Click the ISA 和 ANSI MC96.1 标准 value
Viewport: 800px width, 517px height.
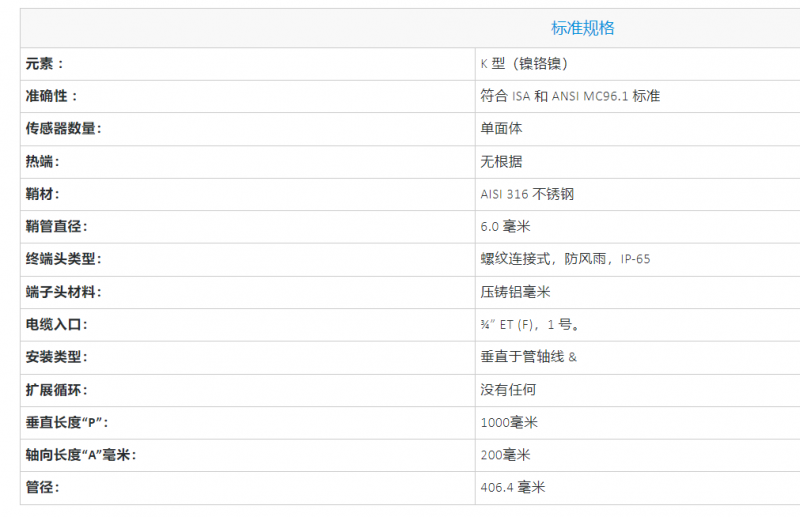pyautogui.click(x=570, y=96)
